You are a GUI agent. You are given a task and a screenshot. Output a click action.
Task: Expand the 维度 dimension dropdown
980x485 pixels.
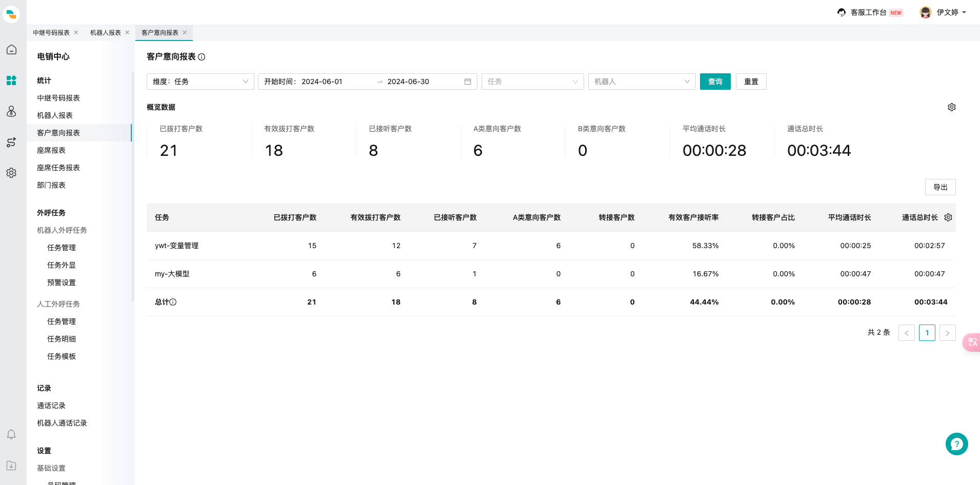[201, 82]
